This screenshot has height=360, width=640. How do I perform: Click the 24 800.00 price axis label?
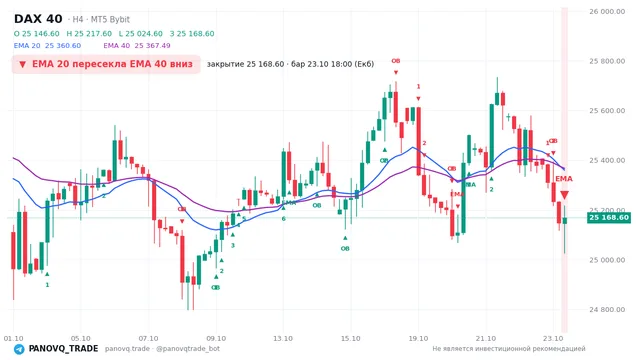click(607, 310)
